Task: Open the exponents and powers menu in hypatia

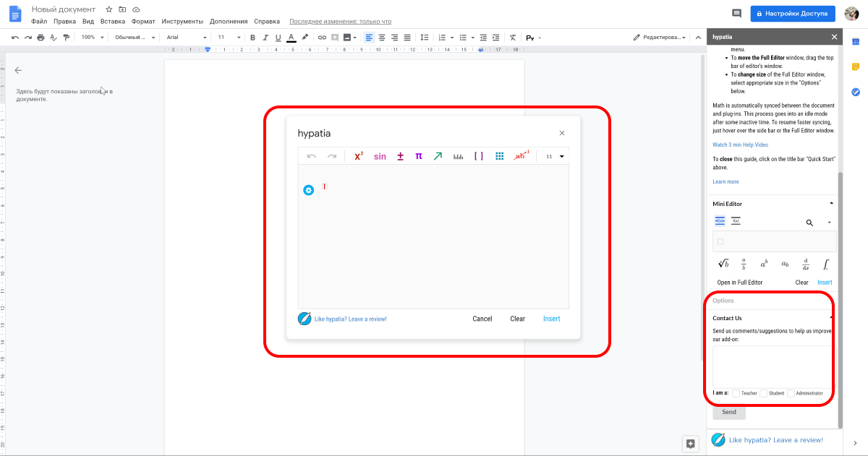Action: [x=359, y=156]
